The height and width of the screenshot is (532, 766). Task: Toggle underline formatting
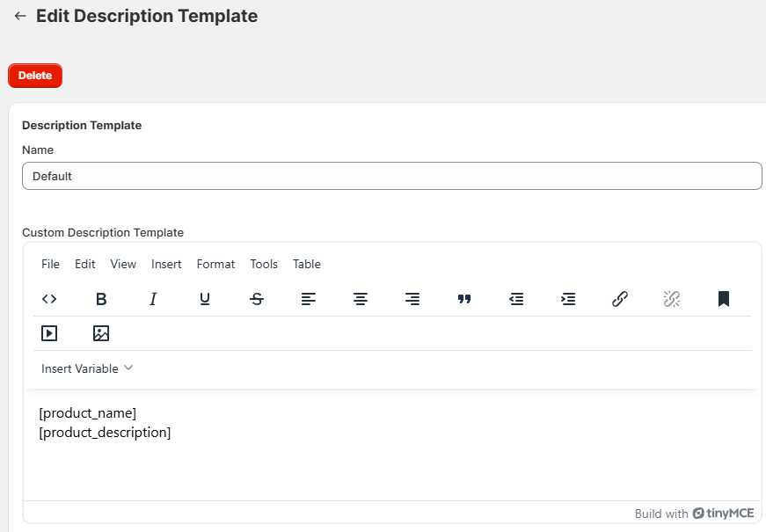tap(205, 299)
